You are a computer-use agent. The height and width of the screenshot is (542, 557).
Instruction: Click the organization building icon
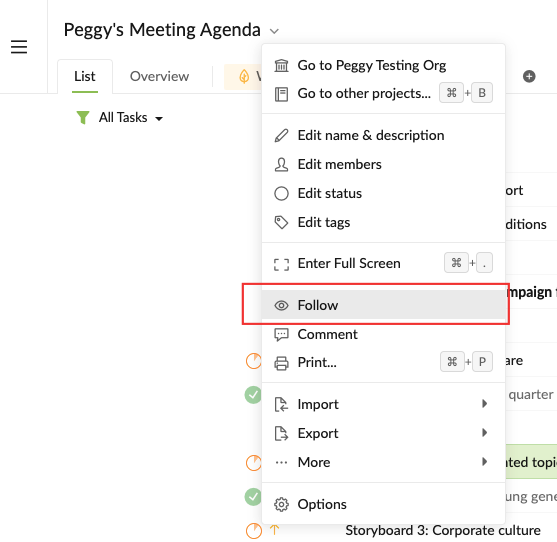[281, 66]
